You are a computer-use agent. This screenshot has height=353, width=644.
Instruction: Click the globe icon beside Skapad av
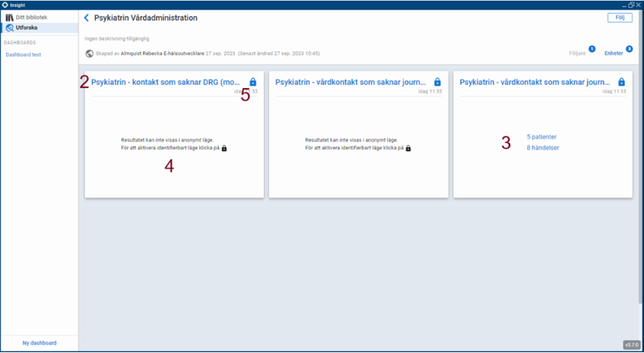tap(89, 54)
